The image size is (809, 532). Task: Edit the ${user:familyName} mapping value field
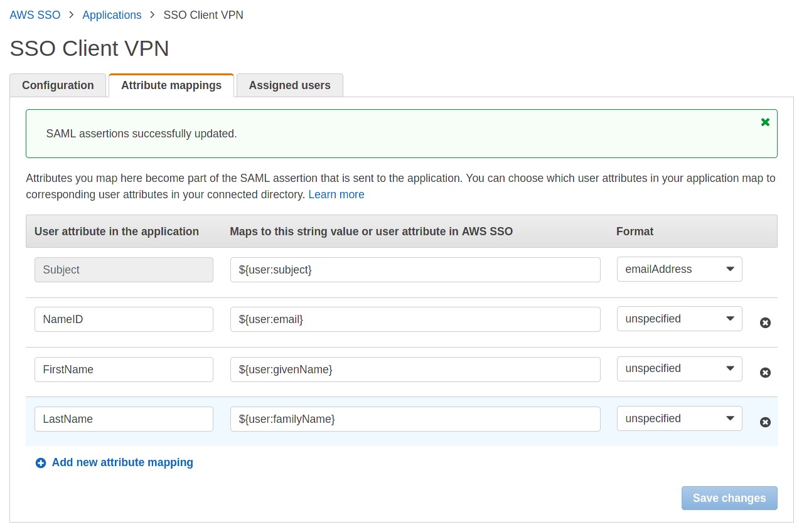coord(415,419)
